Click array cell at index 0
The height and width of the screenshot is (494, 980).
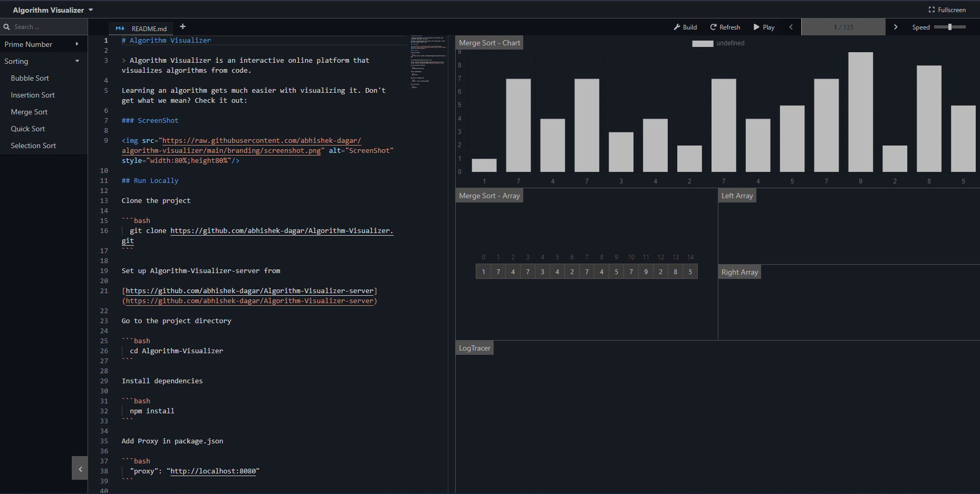(483, 272)
